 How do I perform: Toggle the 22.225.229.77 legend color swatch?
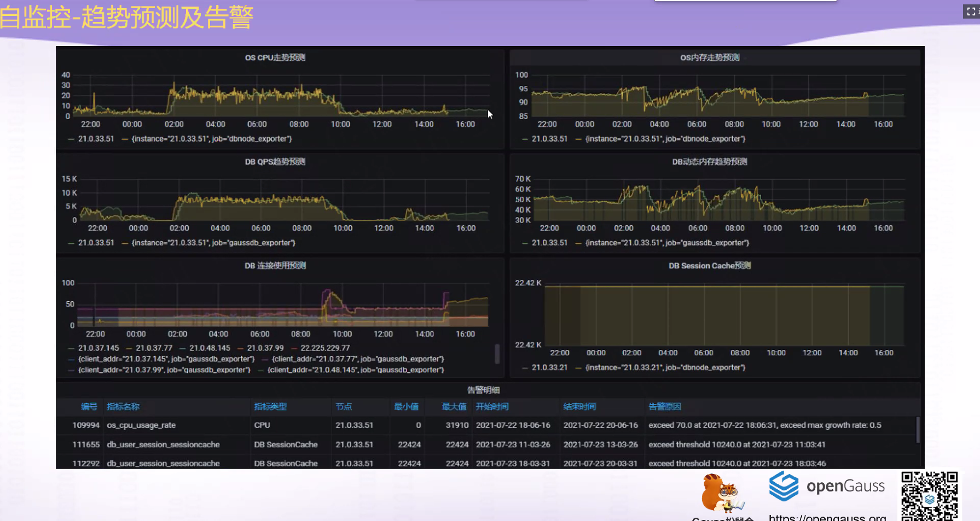295,348
